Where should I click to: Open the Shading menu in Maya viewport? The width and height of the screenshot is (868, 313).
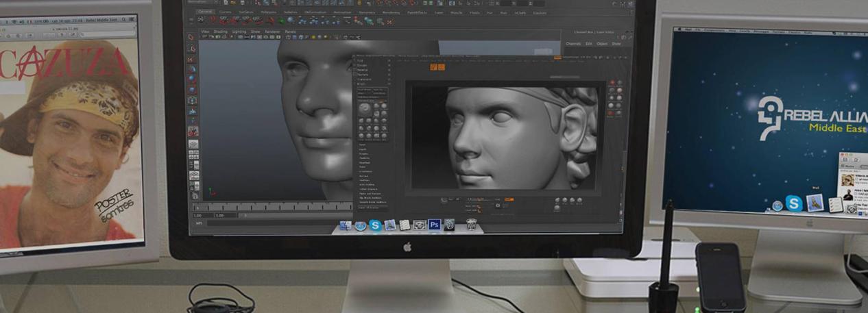[x=220, y=32]
